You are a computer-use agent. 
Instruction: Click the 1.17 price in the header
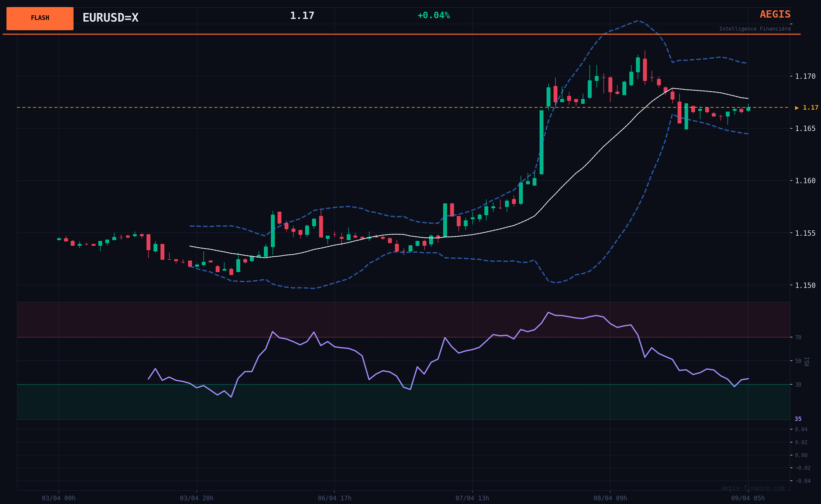click(302, 16)
